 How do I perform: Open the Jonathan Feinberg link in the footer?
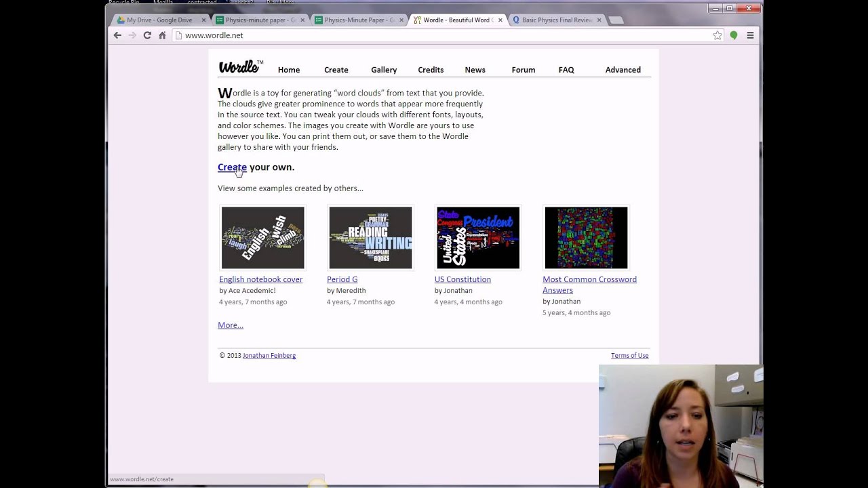(x=269, y=355)
